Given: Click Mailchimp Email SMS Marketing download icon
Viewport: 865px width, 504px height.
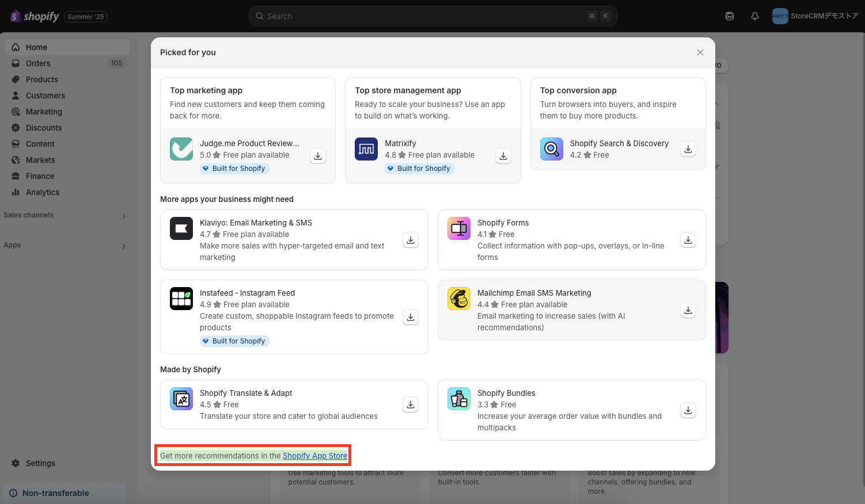Looking at the screenshot, I should tap(688, 310).
